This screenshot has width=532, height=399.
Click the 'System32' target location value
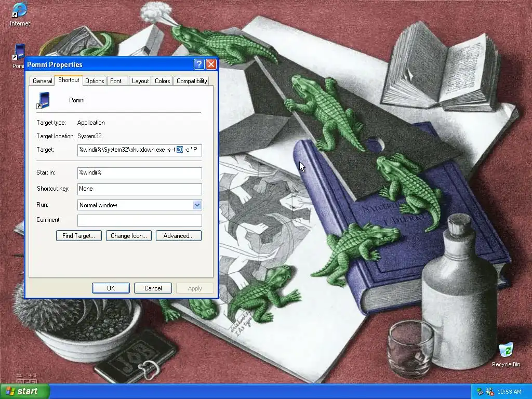click(89, 136)
